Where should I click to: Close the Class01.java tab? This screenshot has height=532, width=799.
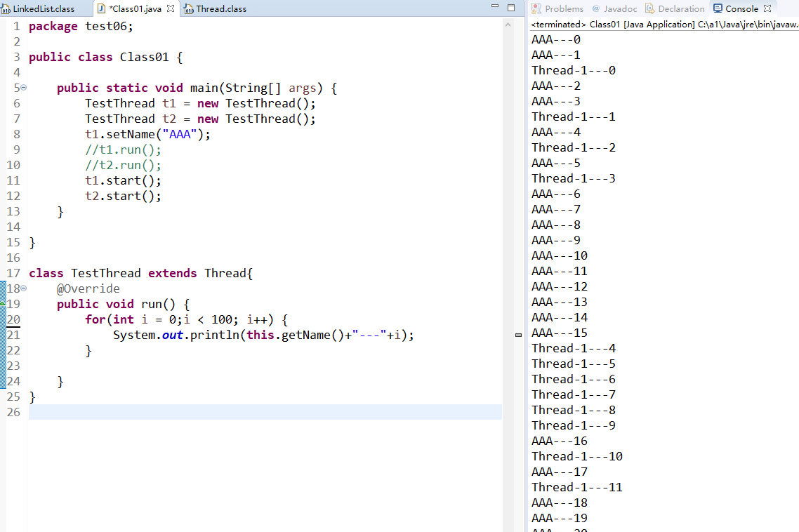pos(171,8)
